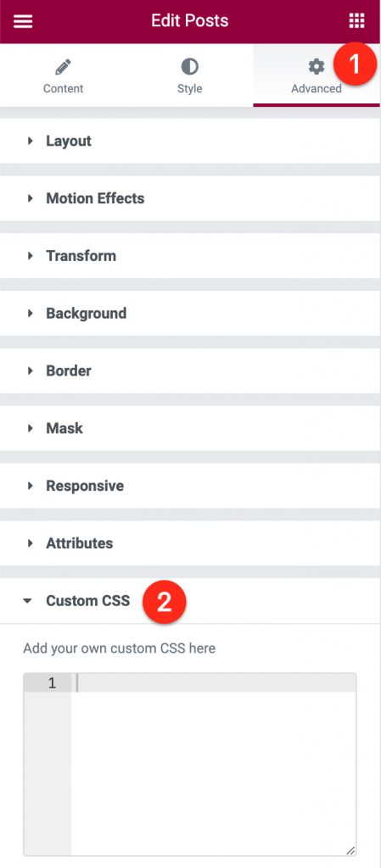The image size is (381, 868).
Task: Expand the Mask section
Action: click(190, 428)
